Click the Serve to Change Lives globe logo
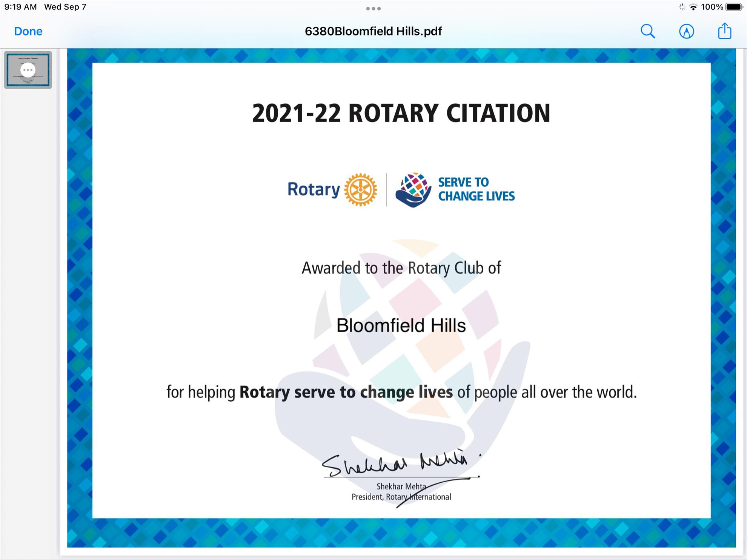This screenshot has height=560, width=747. (x=413, y=190)
